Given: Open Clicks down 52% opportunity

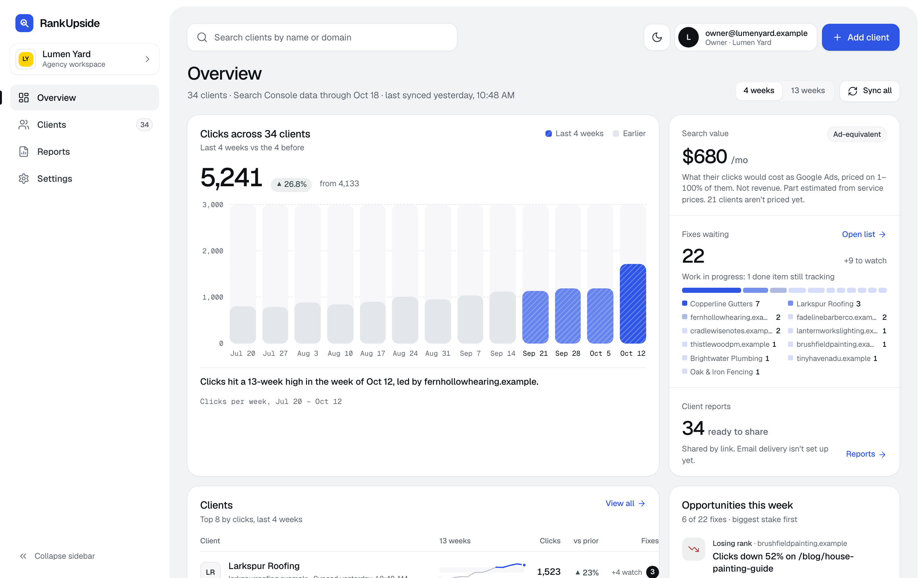Looking at the screenshot, I should coord(783,562).
